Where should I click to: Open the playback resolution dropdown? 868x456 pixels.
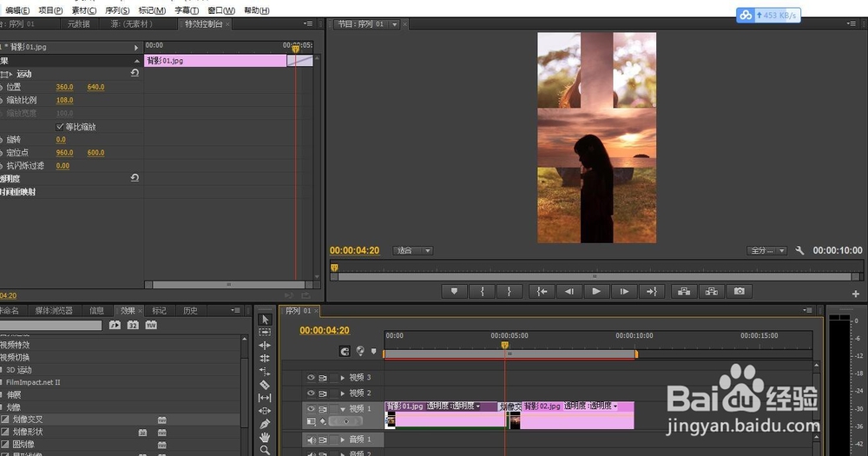click(766, 250)
